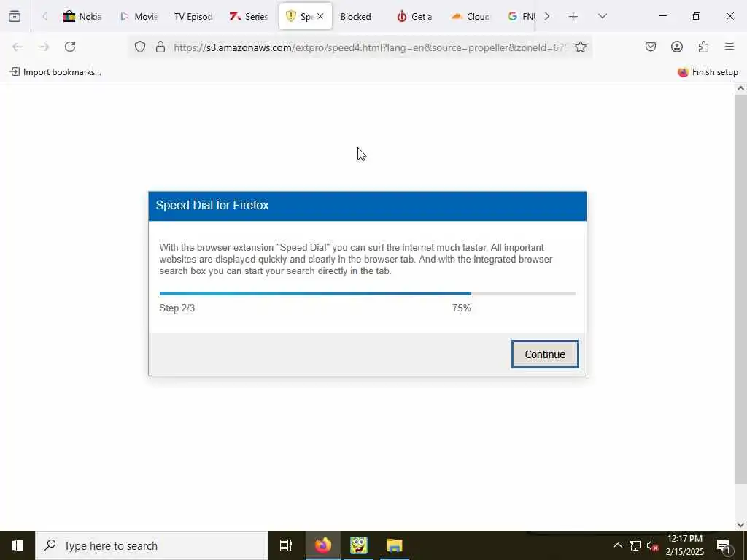Switch to the TV Episod tab
747x560 pixels.
click(x=193, y=16)
